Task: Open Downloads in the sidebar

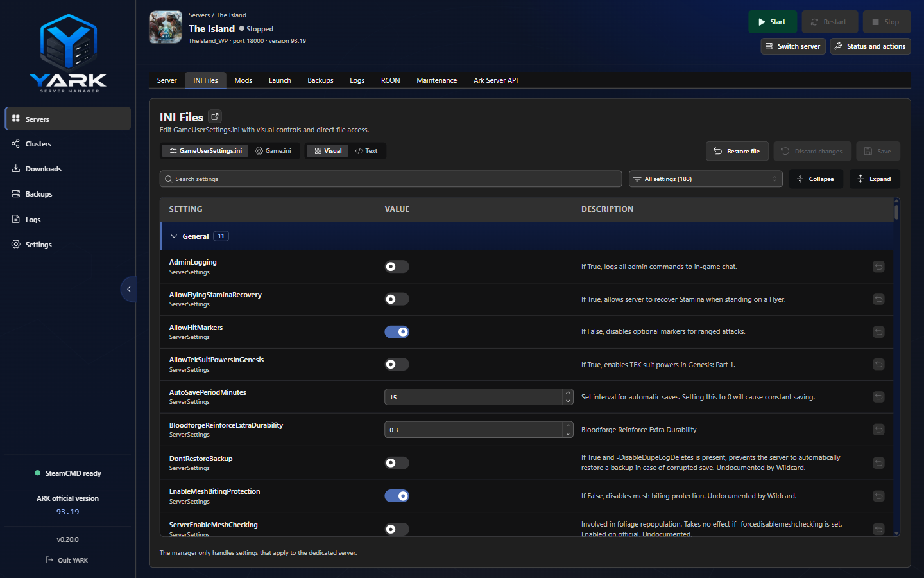Action: [x=67, y=169]
